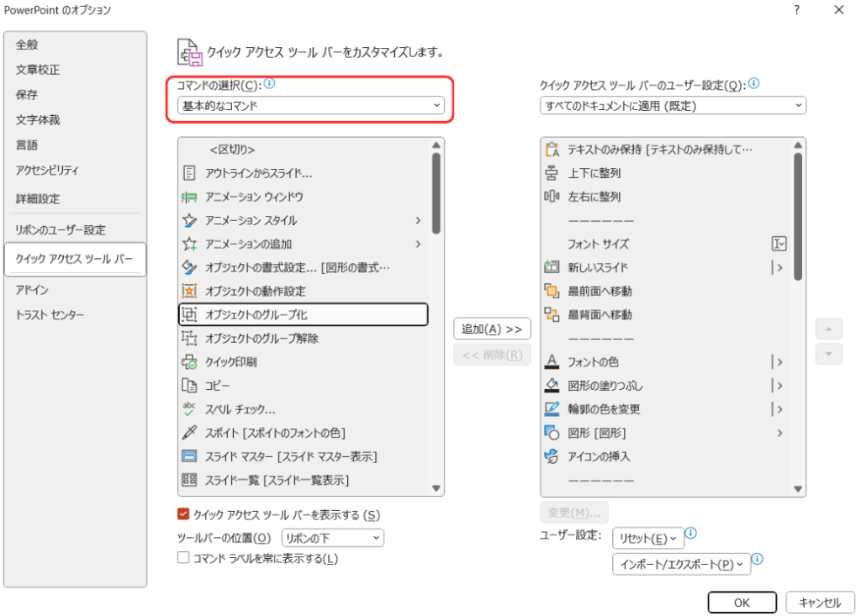Select the オブジェクトのグループ解除 icon

[189, 338]
